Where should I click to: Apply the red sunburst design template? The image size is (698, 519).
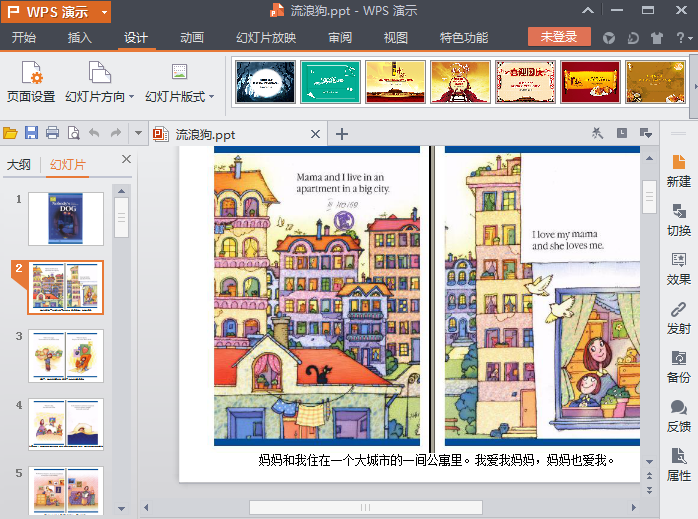pos(460,82)
